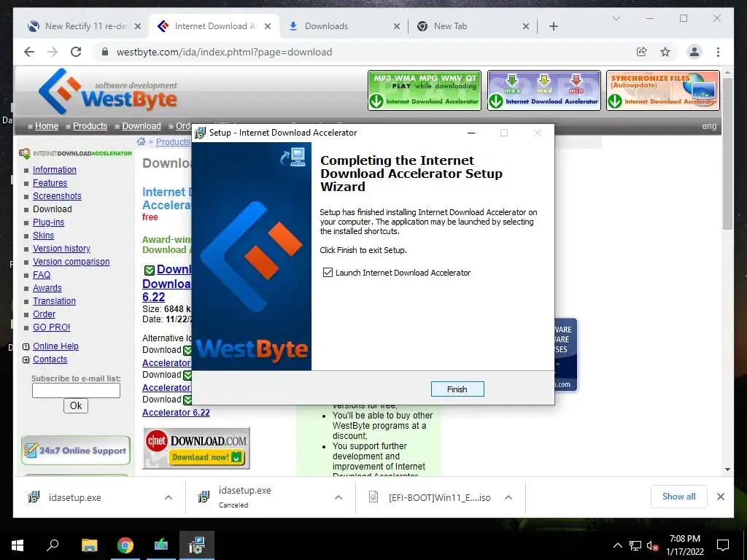This screenshot has width=747, height=560.
Task: Switch to the New Rectify 11 tab
Action: click(85, 26)
